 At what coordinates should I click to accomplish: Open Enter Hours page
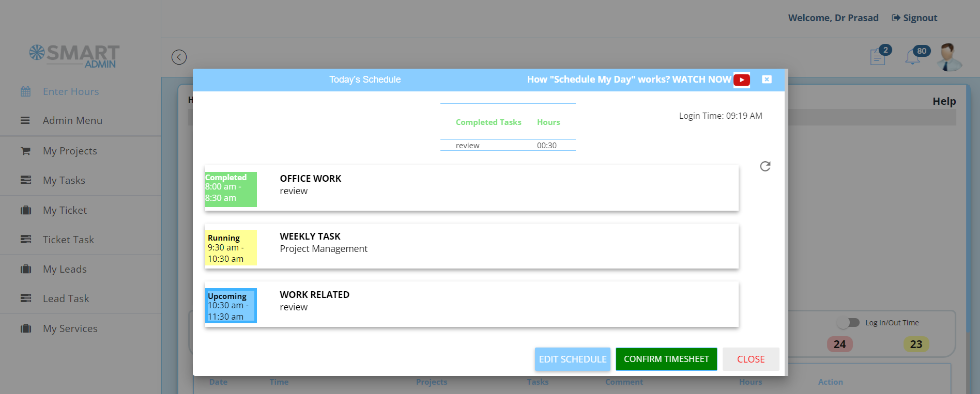[x=71, y=91]
